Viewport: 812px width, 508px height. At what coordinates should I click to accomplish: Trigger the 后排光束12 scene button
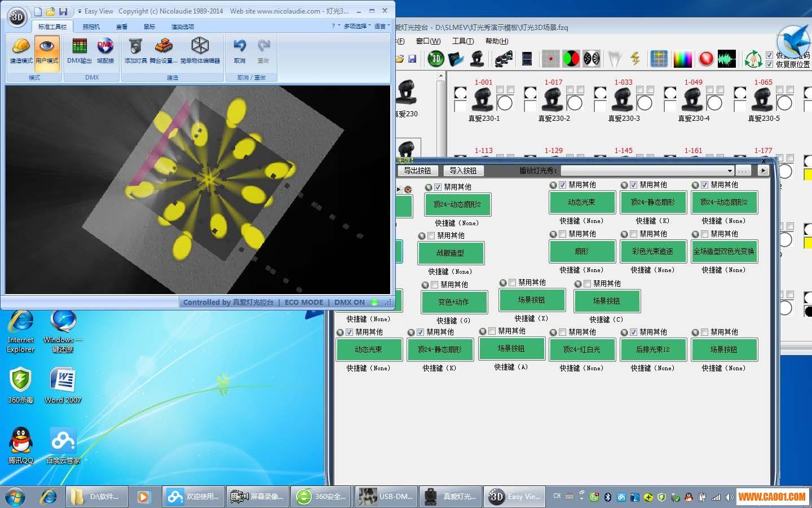[653, 349]
